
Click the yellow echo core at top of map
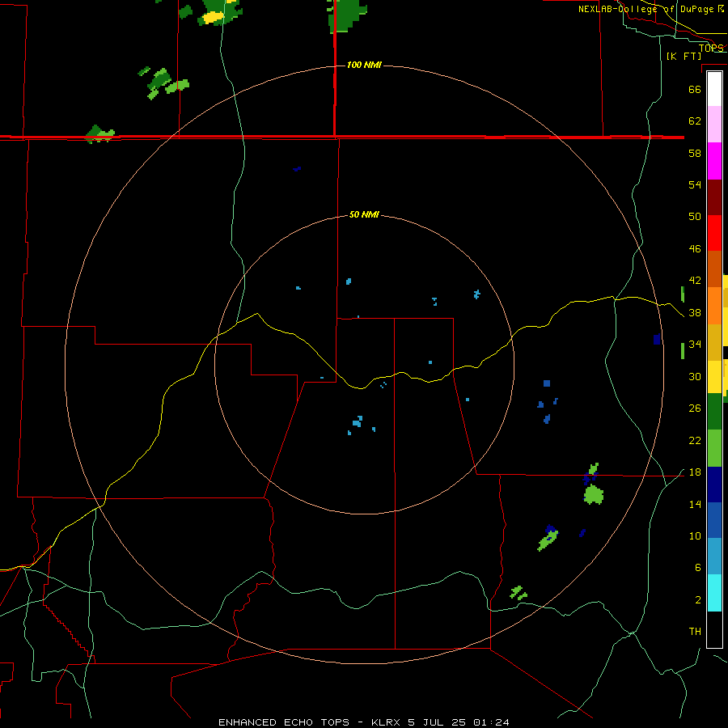(214, 17)
